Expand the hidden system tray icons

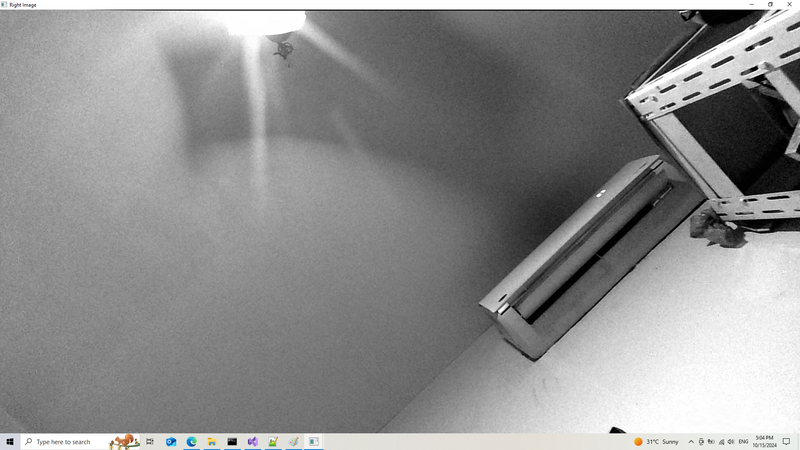click(690, 441)
